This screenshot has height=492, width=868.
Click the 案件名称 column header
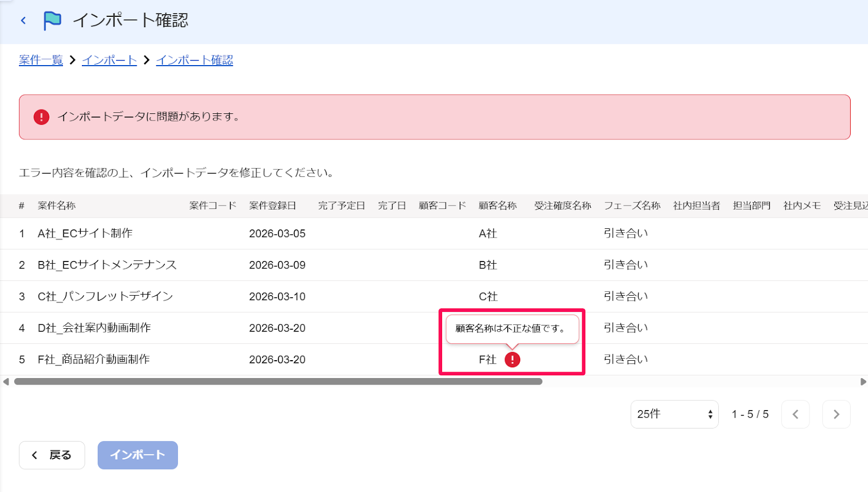coord(57,206)
